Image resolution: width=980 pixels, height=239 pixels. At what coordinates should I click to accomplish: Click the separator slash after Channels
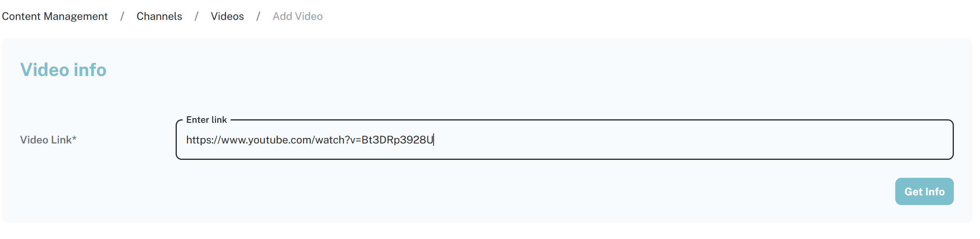196,16
